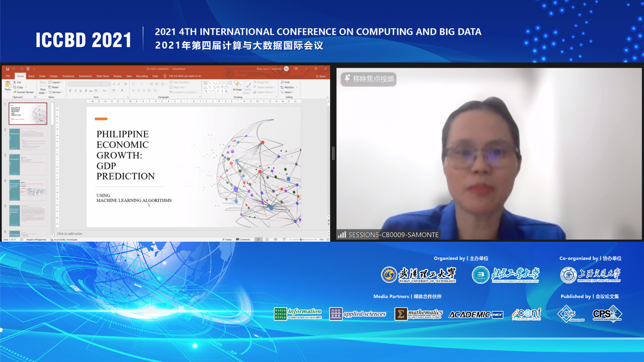Select slide 2 thumbnail in the slide panel
This screenshot has height=362, width=644.
click(28, 139)
